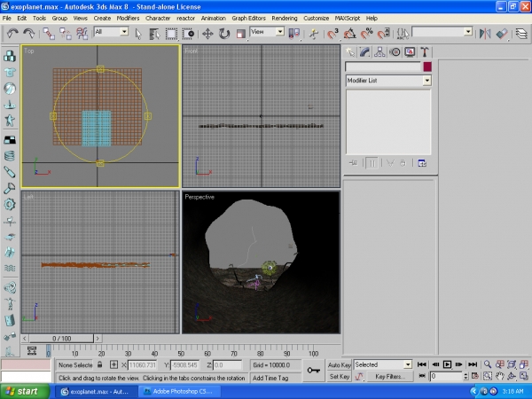Click the Min/Max viewport toggle icon
Viewport: 532px width, 399px height.
tap(523, 376)
